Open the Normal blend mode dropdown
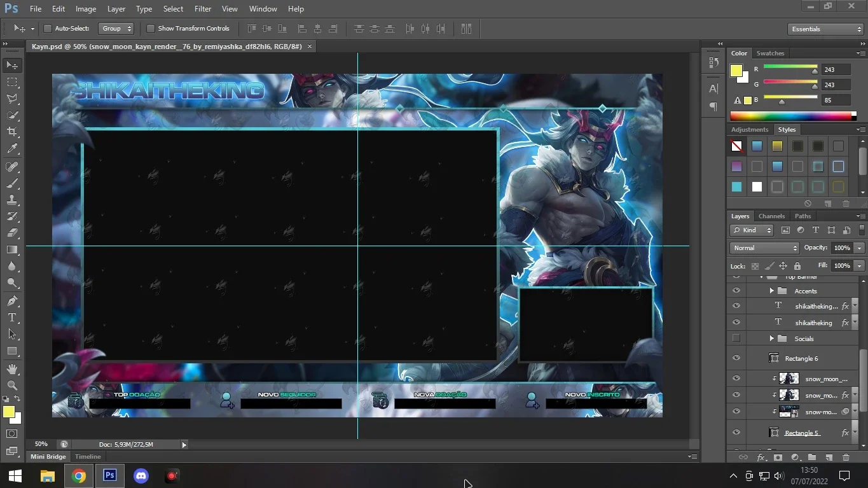This screenshot has width=868, height=488. (x=764, y=247)
